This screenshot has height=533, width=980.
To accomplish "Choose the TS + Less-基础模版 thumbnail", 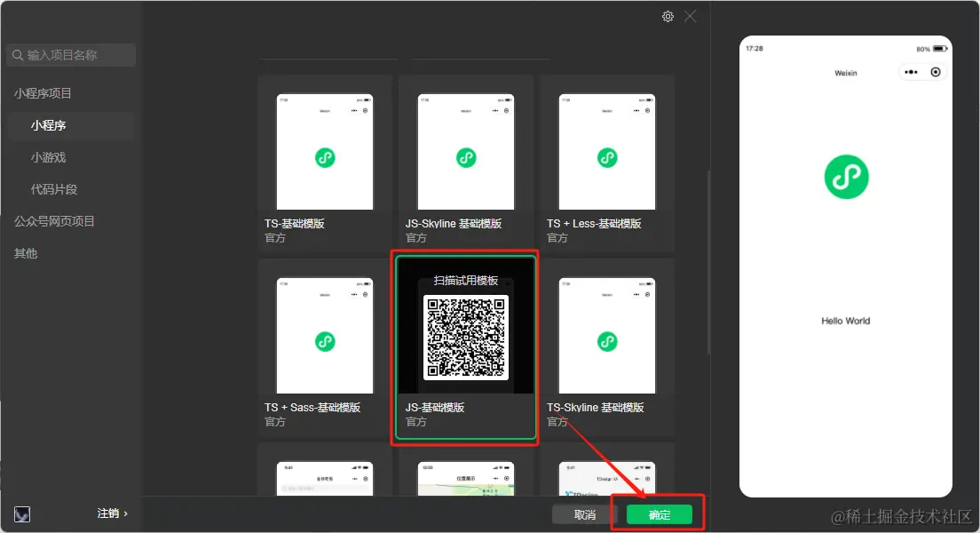I will (x=607, y=152).
